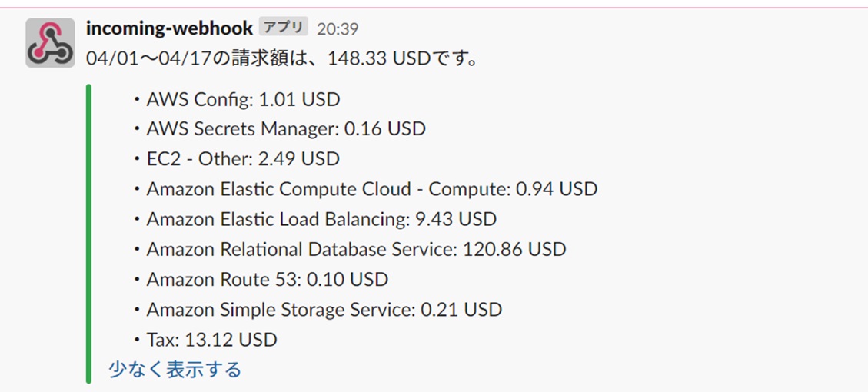Open the 20:39 message timestamp
The width and height of the screenshot is (868, 392).
[x=338, y=28]
